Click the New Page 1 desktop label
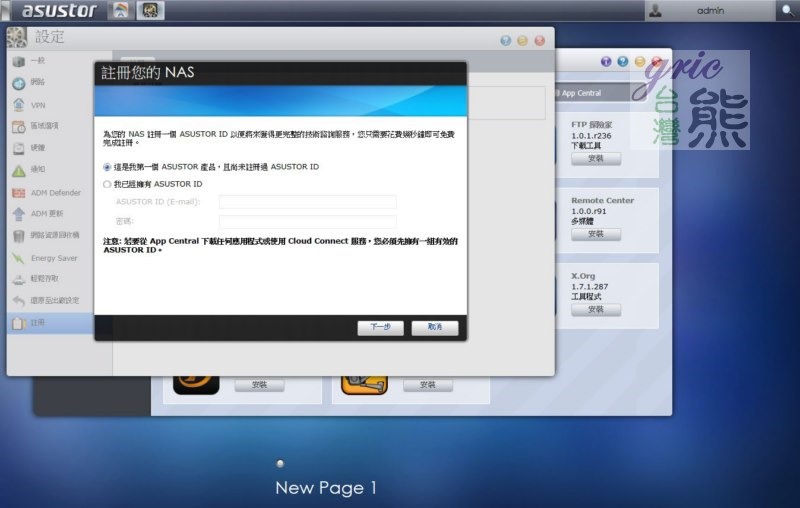800x508 pixels. pos(326,488)
